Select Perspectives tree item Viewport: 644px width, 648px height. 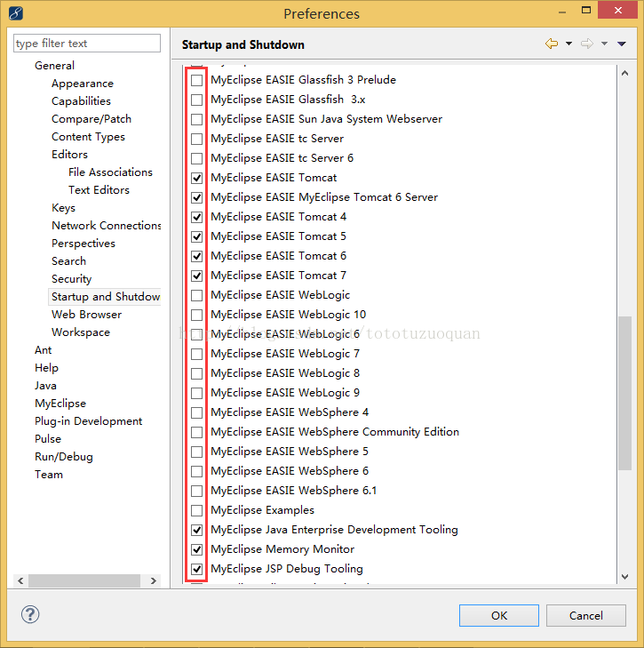point(83,244)
